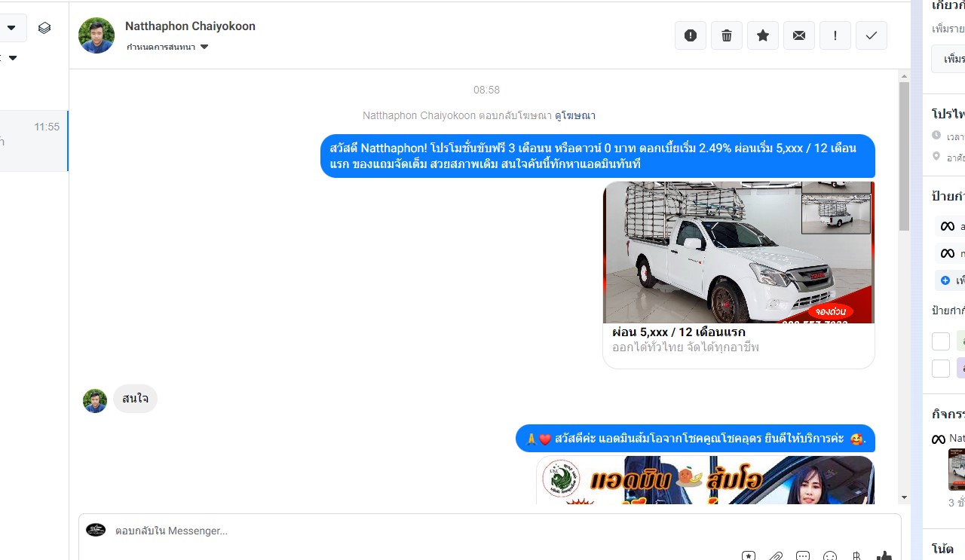Click the 08:58 time label
The height and width of the screenshot is (560, 965).
coord(486,90)
